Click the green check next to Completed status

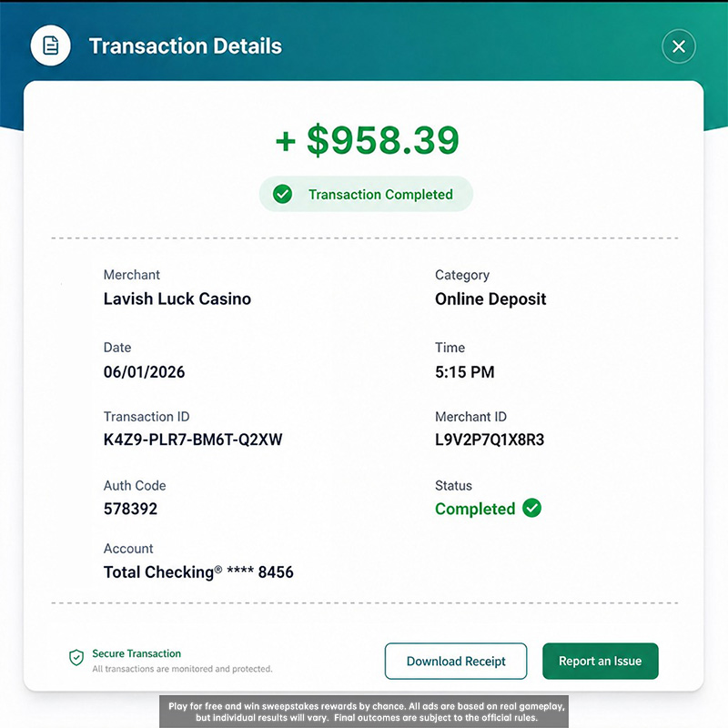[531, 508]
